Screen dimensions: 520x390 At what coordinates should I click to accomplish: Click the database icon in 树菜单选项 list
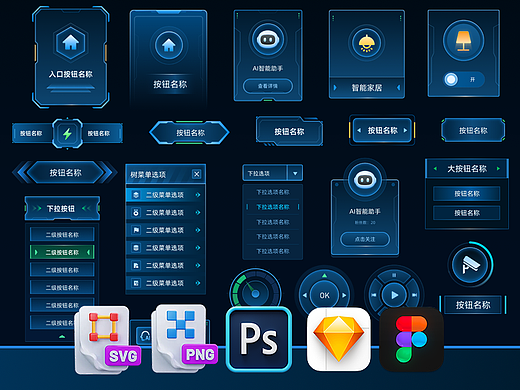[x=136, y=248]
